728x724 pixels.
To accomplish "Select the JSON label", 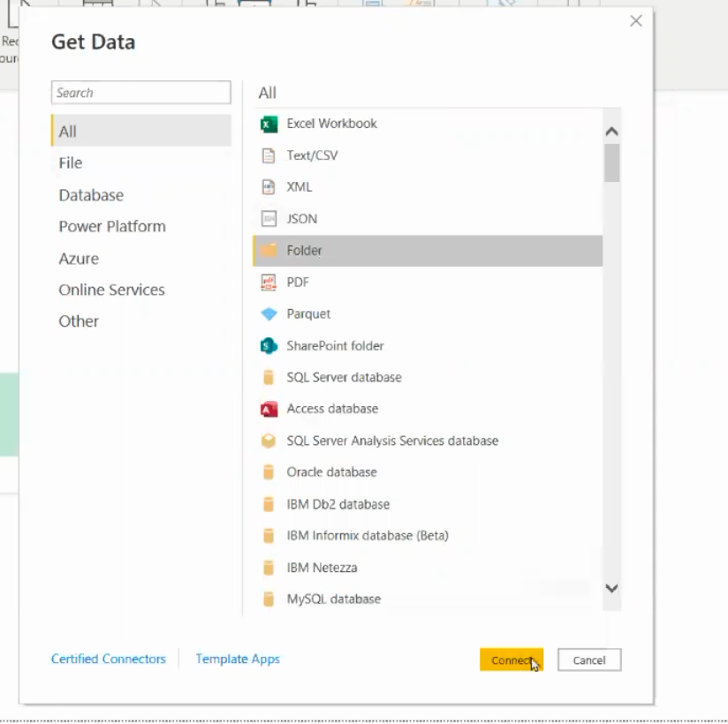I will (302, 219).
